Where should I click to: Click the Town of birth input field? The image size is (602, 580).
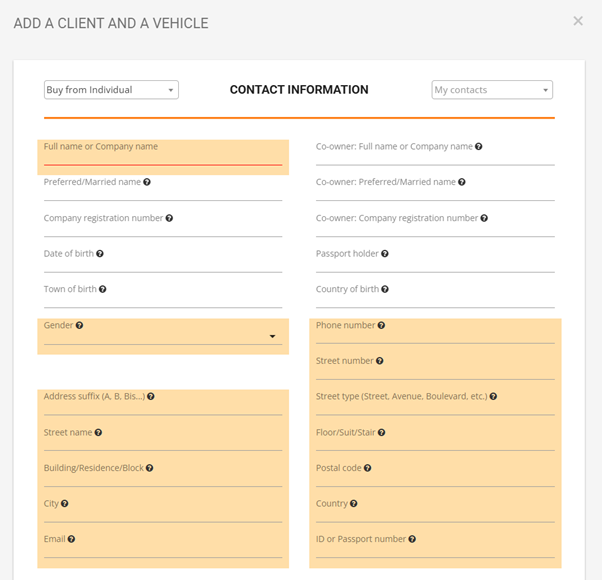pyautogui.click(x=163, y=301)
